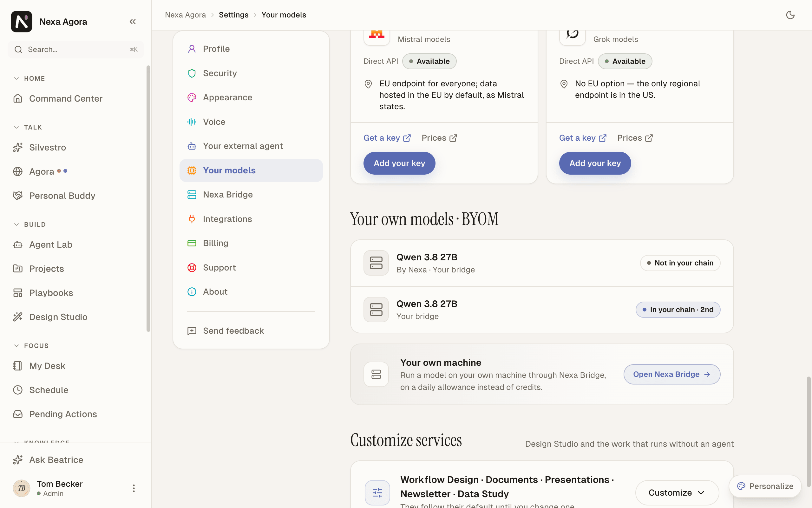Click Open Nexa Bridge button
Image resolution: width=812 pixels, height=508 pixels.
pos(672,374)
